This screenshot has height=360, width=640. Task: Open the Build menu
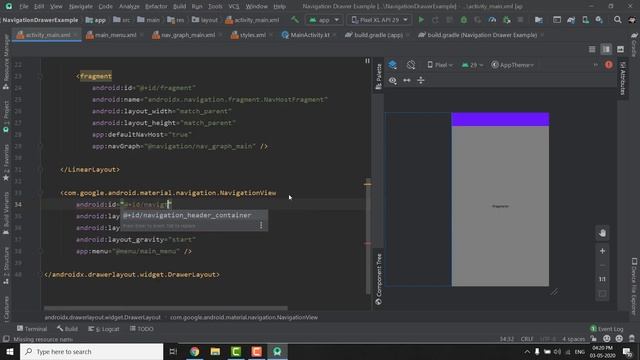click(x=179, y=6)
